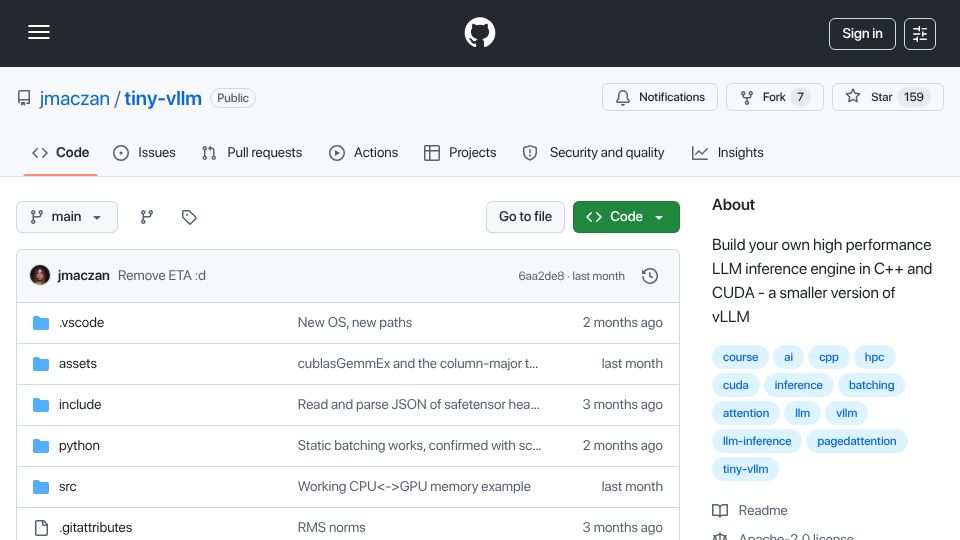Open the python folder
960x540 pixels.
pyautogui.click(x=79, y=446)
